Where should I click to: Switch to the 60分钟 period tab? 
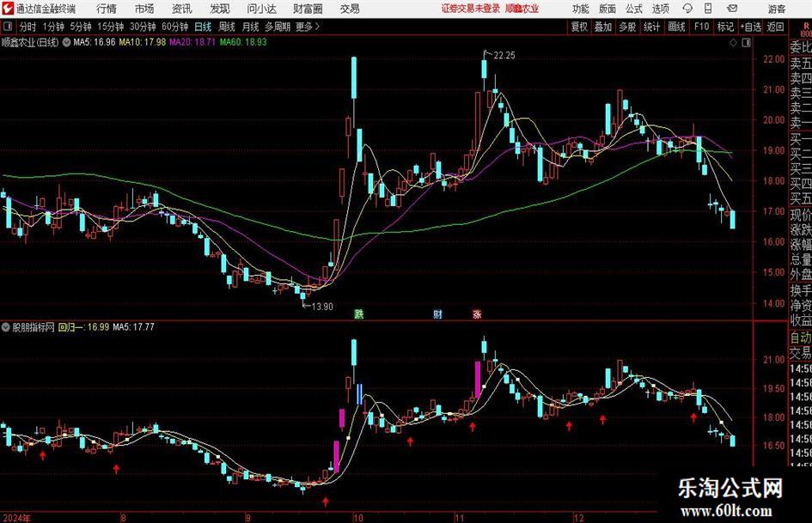click(x=174, y=27)
